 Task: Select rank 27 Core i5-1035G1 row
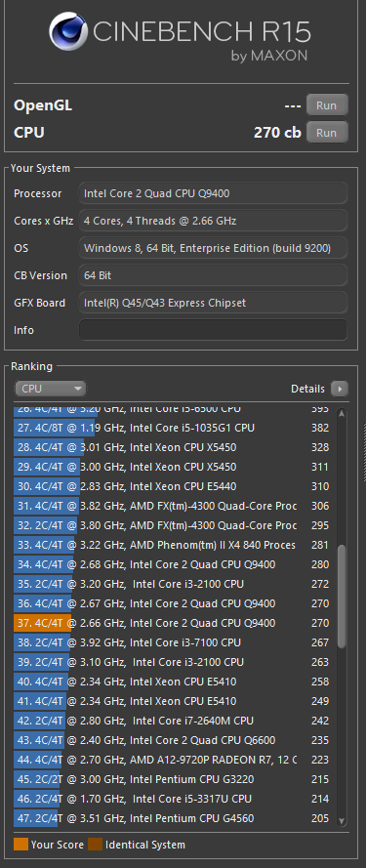point(174,428)
